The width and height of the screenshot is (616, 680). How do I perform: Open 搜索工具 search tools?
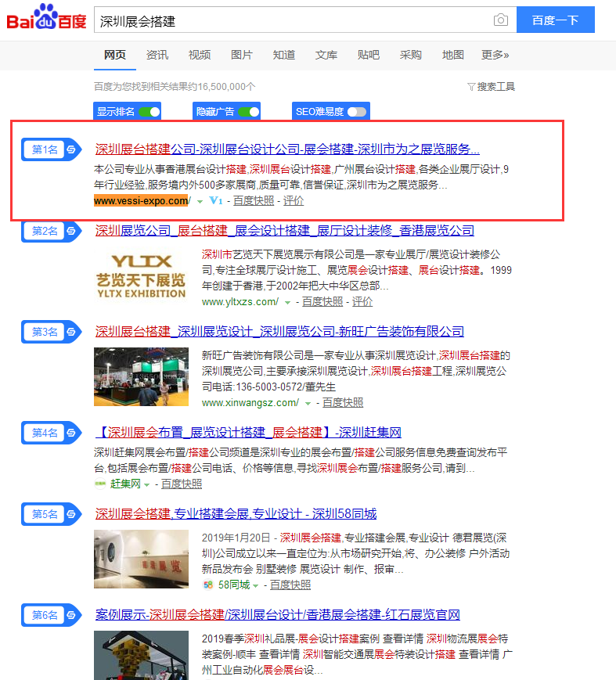tap(495, 87)
